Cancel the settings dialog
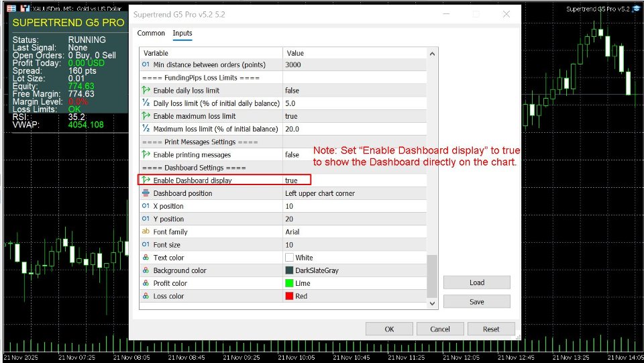Image resolution: width=644 pixels, height=363 pixels. click(x=440, y=329)
